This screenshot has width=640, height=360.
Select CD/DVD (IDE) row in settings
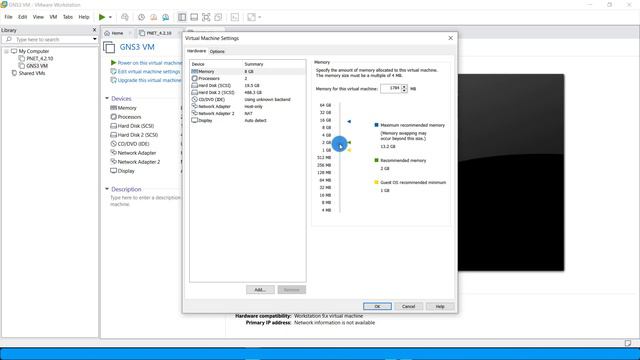[248, 100]
